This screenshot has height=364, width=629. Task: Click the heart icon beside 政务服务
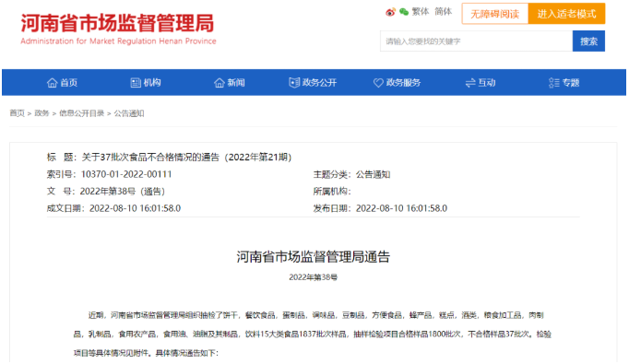(378, 83)
